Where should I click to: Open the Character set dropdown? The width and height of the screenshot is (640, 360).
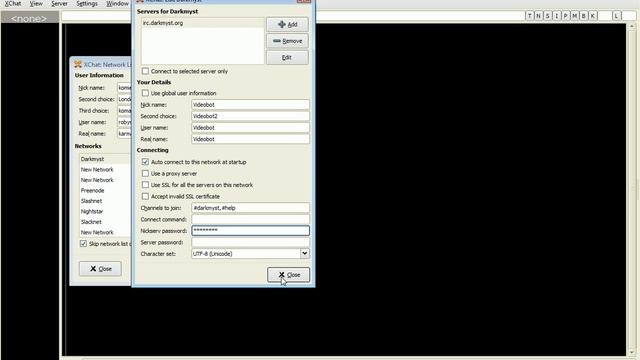pyautogui.click(x=304, y=253)
